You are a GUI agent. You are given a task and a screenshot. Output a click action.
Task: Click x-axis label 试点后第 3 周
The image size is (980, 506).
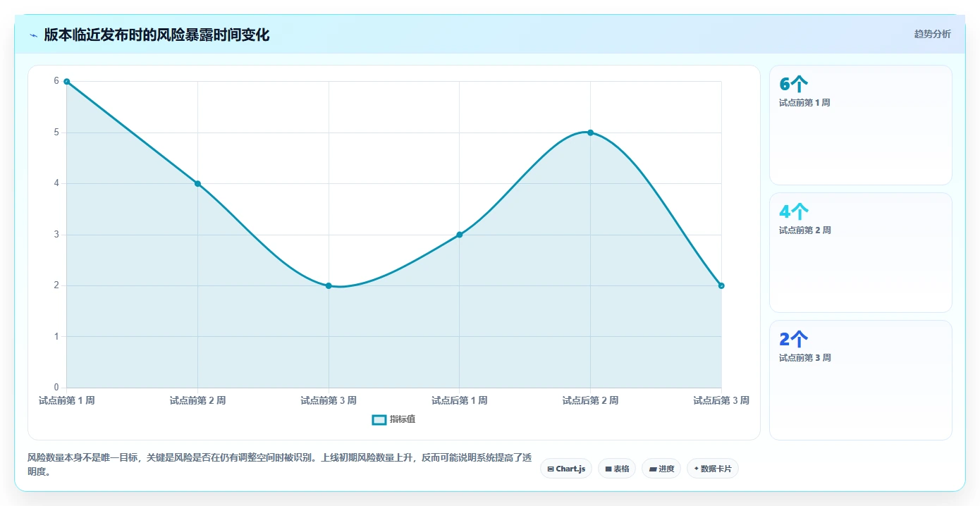pyautogui.click(x=721, y=400)
